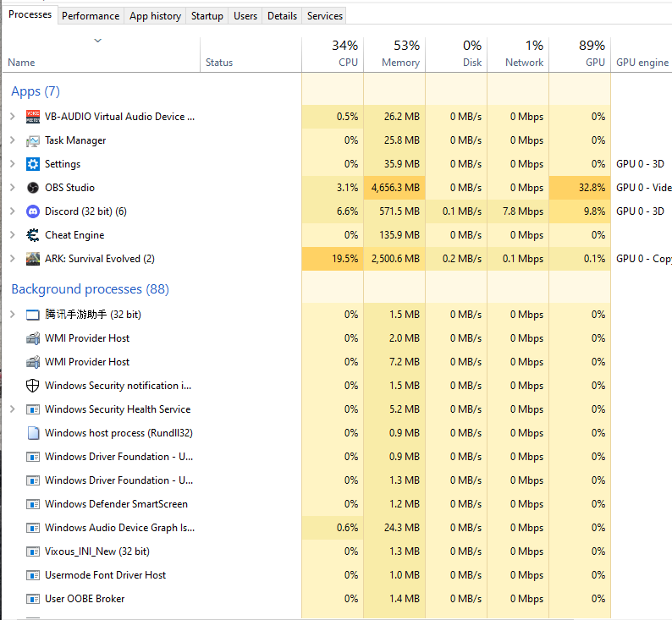Select the Windows Driver Foundation 1.3 MB row
The height and width of the screenshot is (620, 672).
336,480
